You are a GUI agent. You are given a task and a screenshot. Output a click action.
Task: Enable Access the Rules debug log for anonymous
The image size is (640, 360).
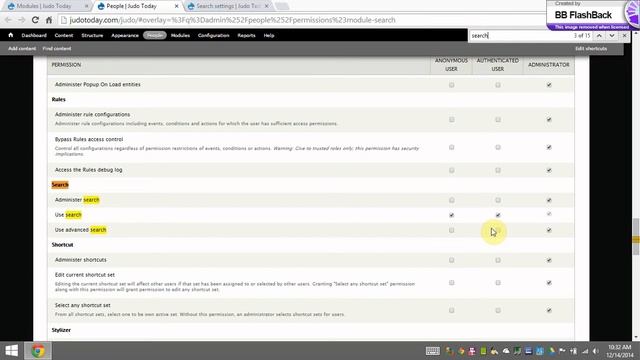[x=451, y=170]
